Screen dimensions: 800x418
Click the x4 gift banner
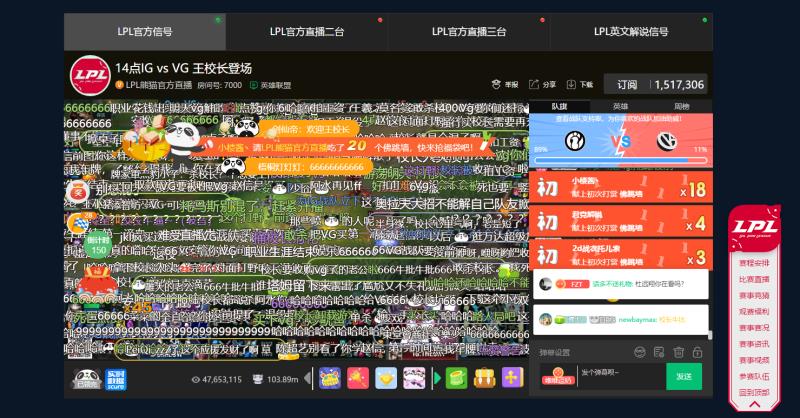[620, 222]
